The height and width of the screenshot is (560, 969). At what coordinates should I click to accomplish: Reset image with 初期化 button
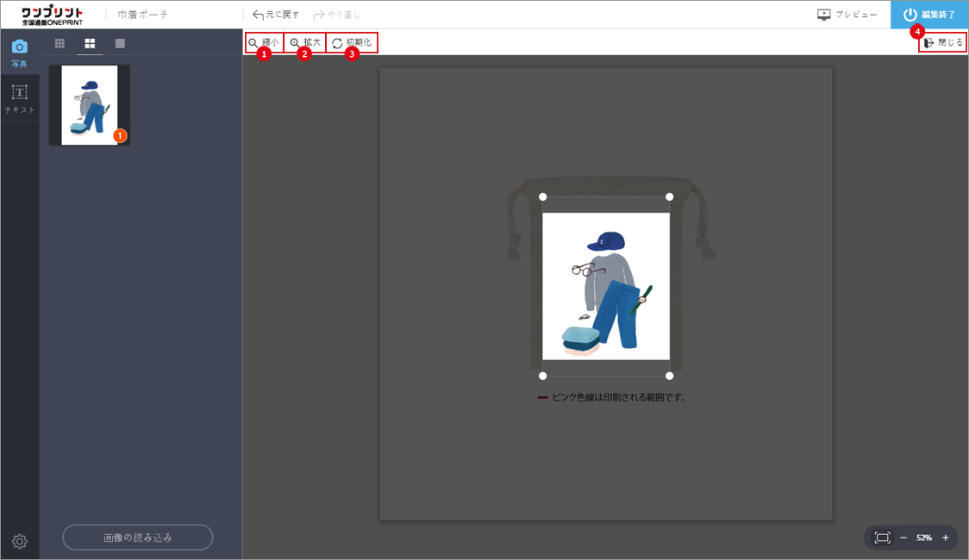[x=352, y=42]
